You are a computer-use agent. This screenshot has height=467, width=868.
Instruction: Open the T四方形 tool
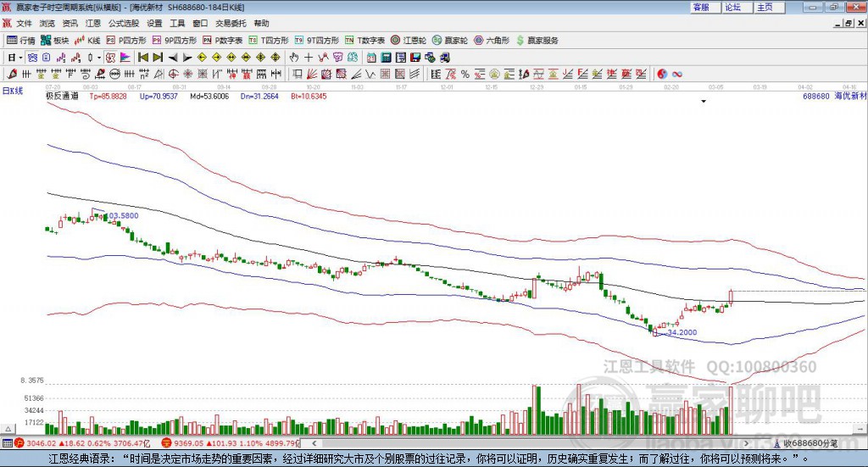tap(269, 41)
